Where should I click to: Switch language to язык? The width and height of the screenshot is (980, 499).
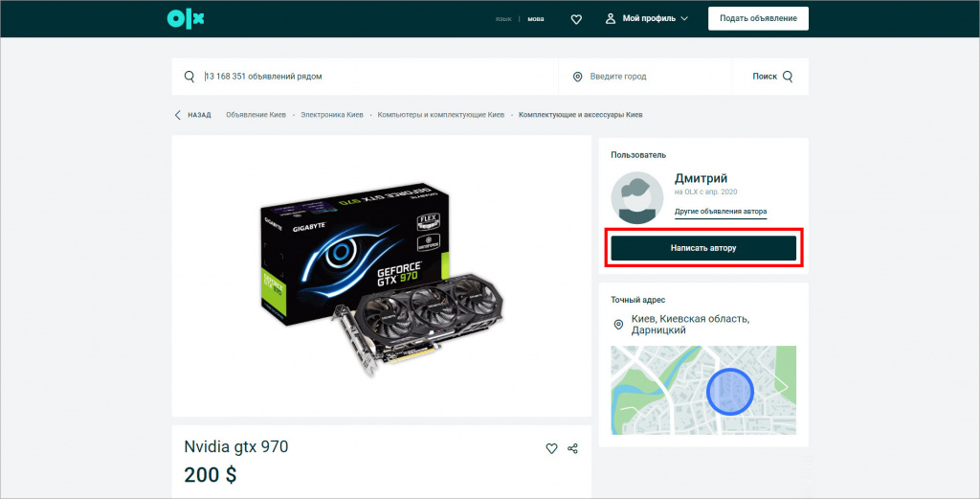(503, 19)
